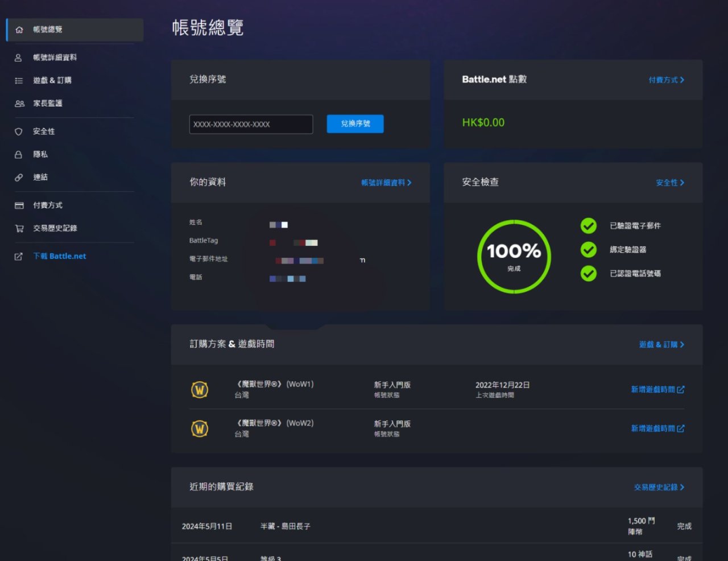Click the credit card icon beside 付費方式
The image size is (728, 561).
tap(19, 205)
